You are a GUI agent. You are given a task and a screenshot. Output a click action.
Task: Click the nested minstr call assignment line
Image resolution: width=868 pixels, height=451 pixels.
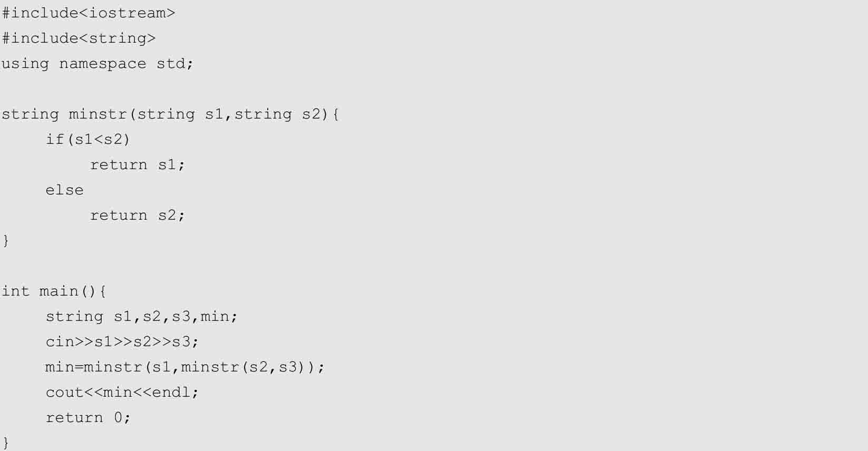point(184,367)
